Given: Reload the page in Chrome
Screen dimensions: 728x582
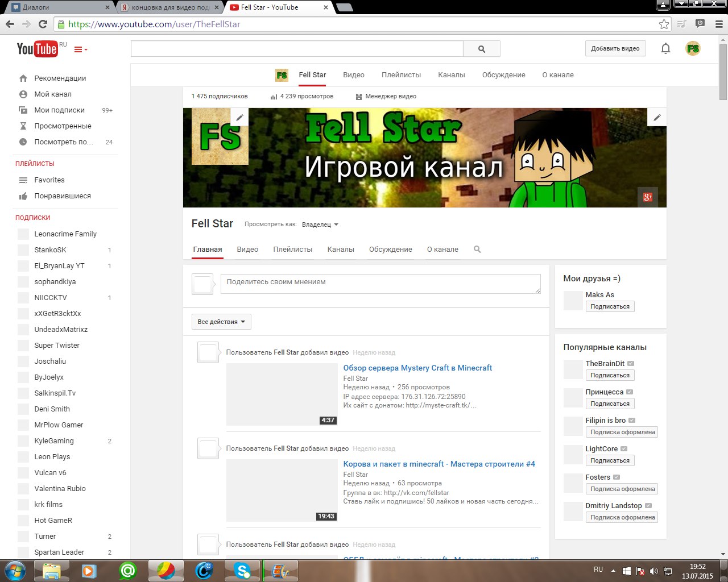Looking at the screenshot, I should [x=43, y=24].
